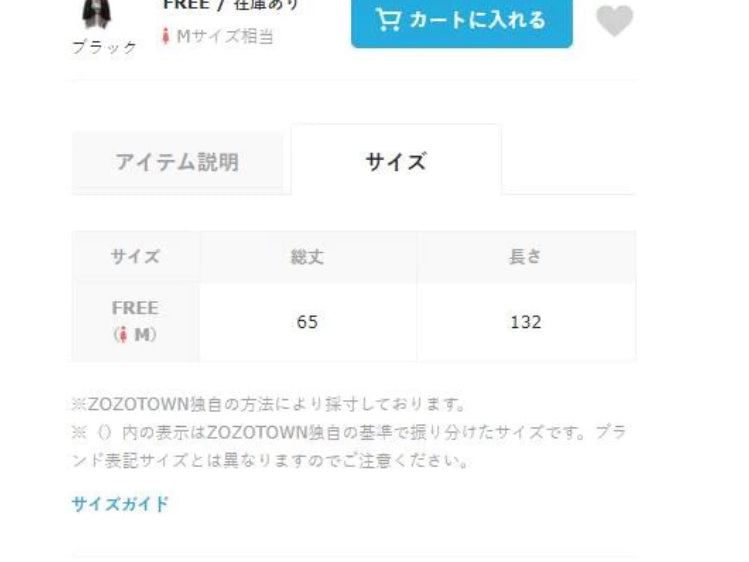749x562 pixels.
Task: Select the 65 total length value
Action: tap(307, 322)
